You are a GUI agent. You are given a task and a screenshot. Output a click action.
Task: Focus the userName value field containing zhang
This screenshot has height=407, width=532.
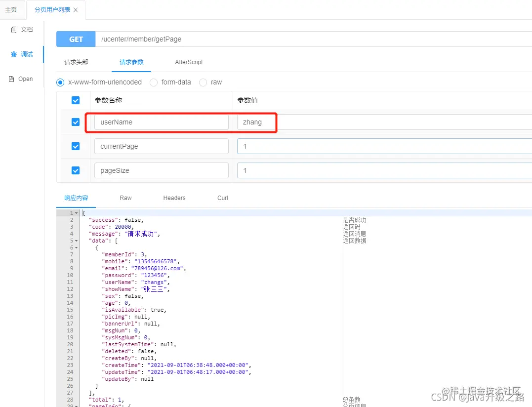pyautogui.click(x=384, y=122)
